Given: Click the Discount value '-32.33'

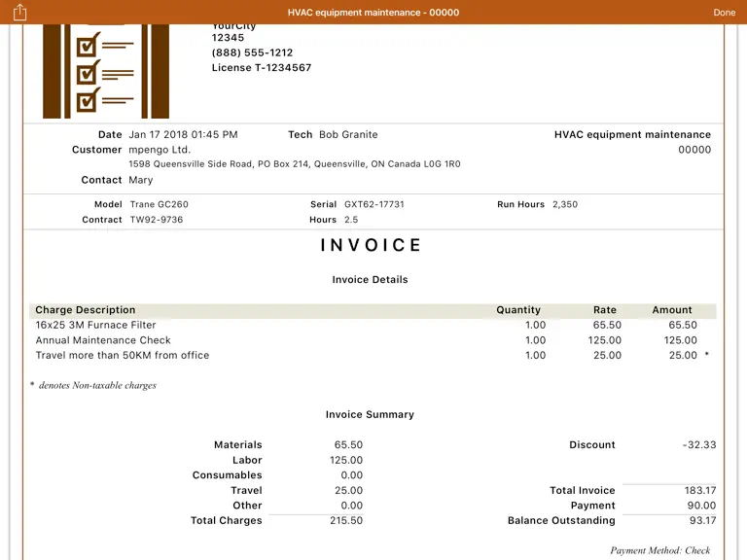Looking at the screenshot, I should 699,444.
